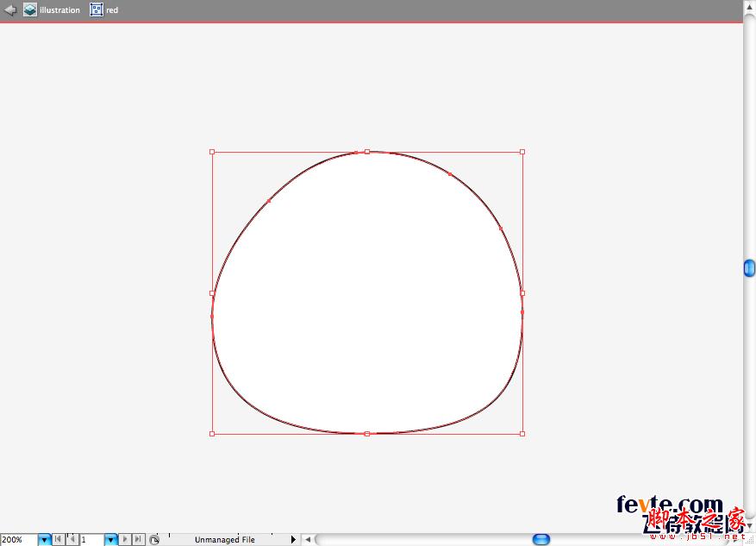Click the artboard number field
The image size is (756, 546).
pos(91,540)
